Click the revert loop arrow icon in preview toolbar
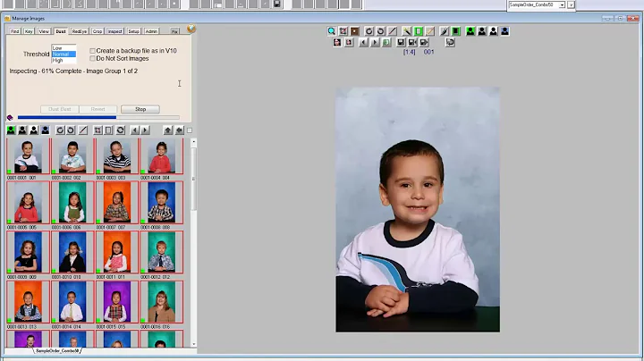The width and height of the screenshot is (644, 361). [450, 42]
